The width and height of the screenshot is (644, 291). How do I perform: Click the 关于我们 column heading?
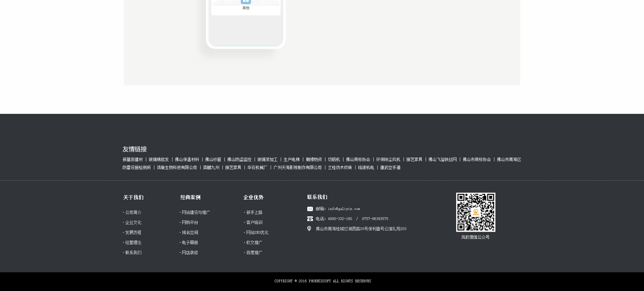[133, 198]
